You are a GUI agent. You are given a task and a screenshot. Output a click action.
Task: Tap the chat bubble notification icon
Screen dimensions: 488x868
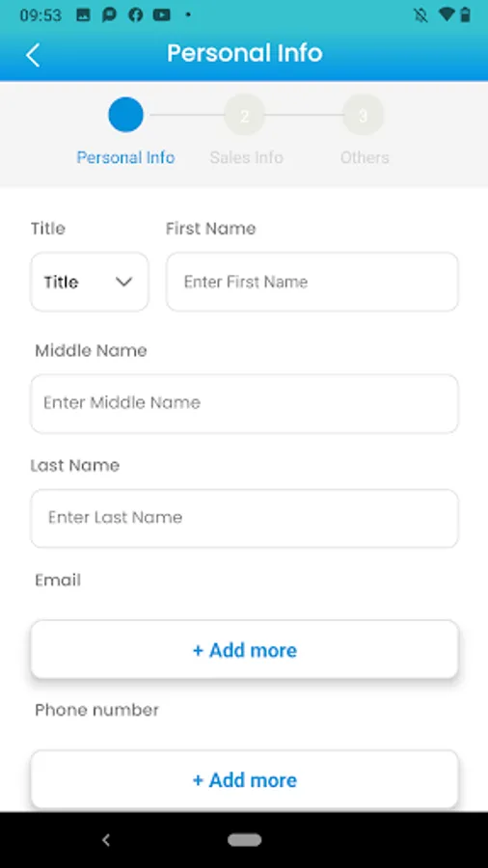pos(110,14)
